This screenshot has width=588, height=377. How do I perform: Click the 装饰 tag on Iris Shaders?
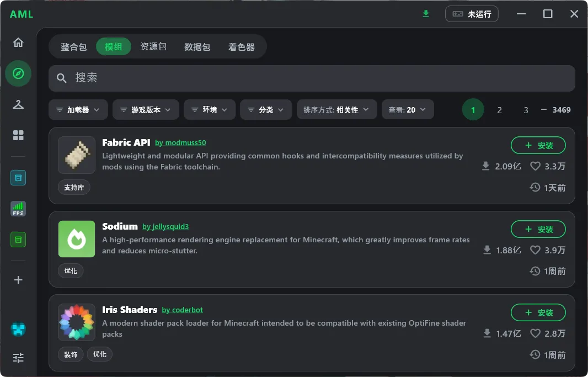point(71,354)
